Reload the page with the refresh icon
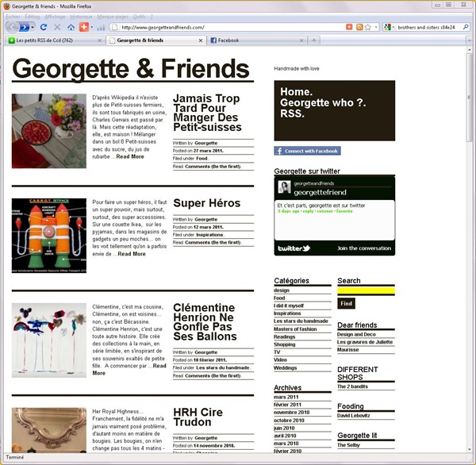Image resolution: width=476 pixels, height=465 pixels. 44,27
